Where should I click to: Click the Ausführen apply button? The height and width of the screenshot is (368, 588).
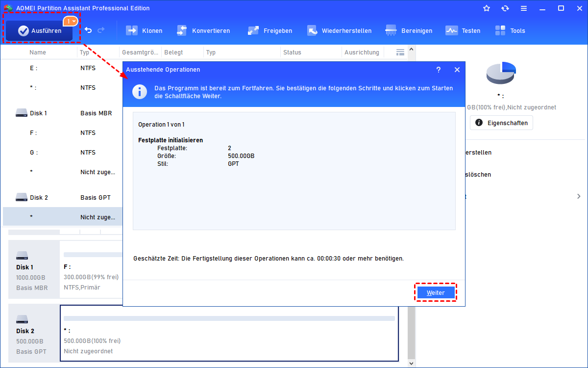point(39,30)
